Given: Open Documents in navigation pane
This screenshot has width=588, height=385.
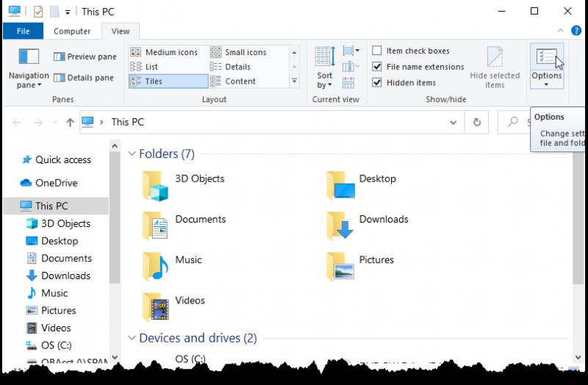Looking at the screenshot, I should coord(59,259).
